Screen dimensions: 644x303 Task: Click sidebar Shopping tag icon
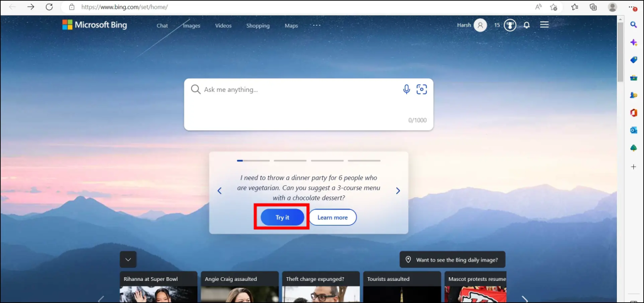633,60
